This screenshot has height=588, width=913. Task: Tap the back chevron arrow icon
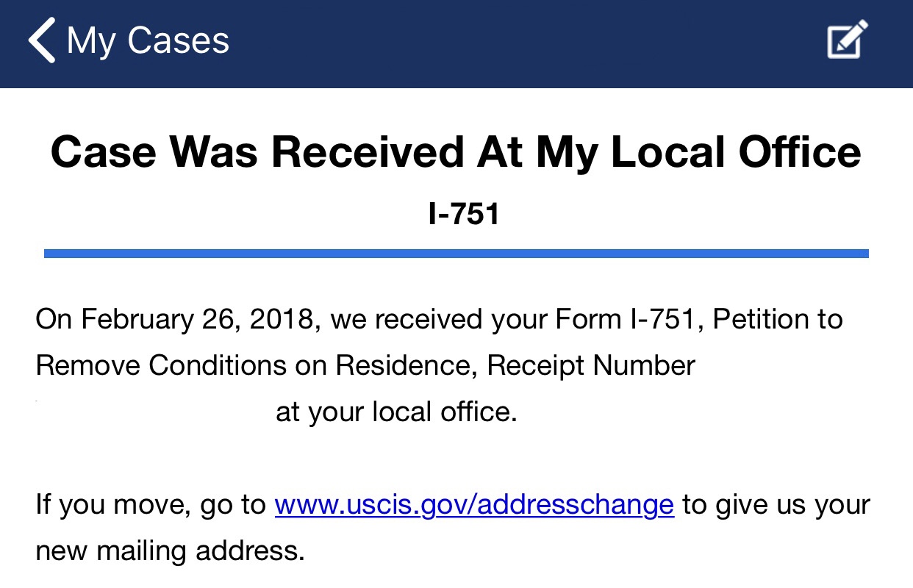(x=42, y=41)
